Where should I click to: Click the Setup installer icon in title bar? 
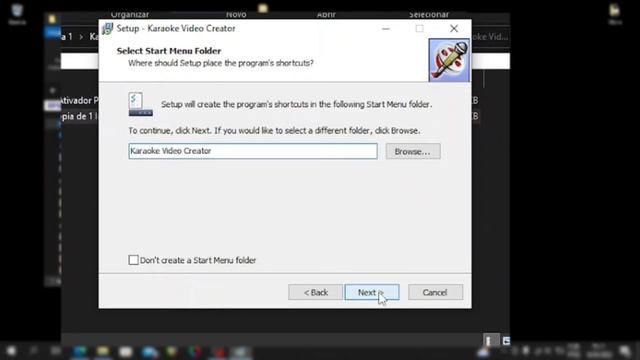tap(108, 29)
